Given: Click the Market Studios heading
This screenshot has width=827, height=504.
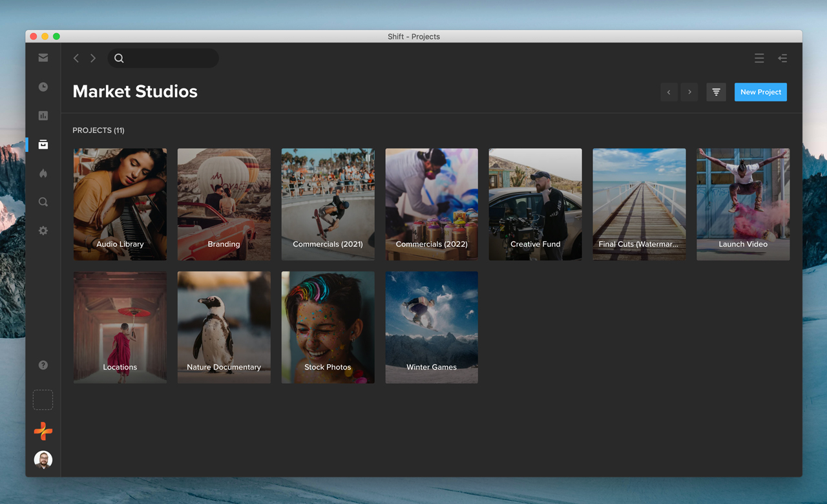Looking at the screenshot, I should point(135,92).
